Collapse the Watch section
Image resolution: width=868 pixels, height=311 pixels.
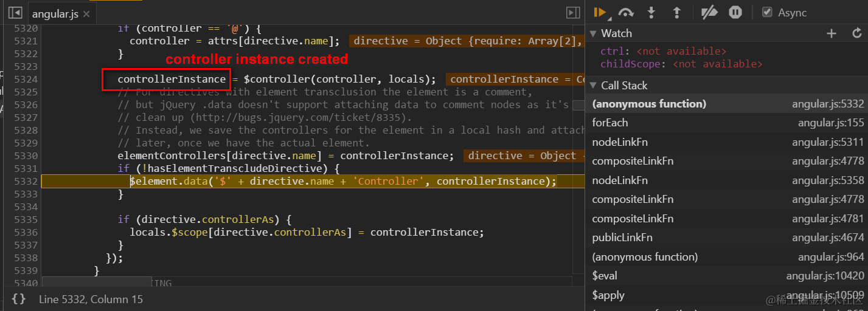coord(593,33)
